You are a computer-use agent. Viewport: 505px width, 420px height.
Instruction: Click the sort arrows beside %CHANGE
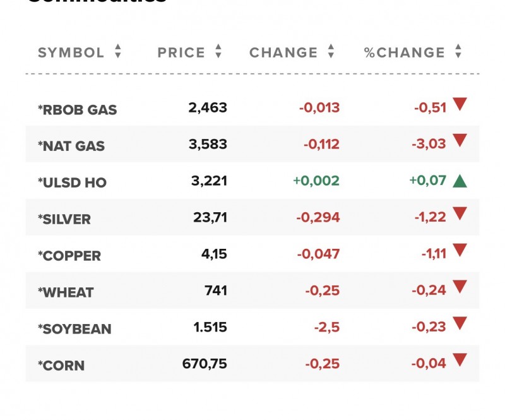point(458,52)
